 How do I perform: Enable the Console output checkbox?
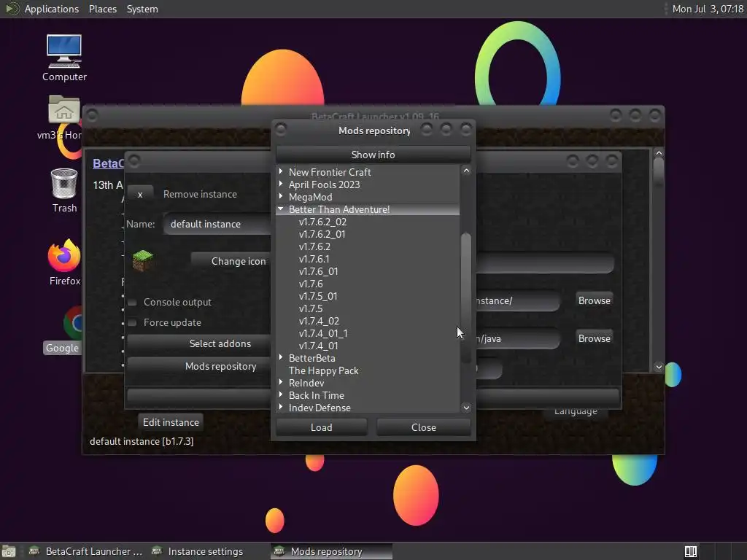pyautogui.click(x=133, y=303)
